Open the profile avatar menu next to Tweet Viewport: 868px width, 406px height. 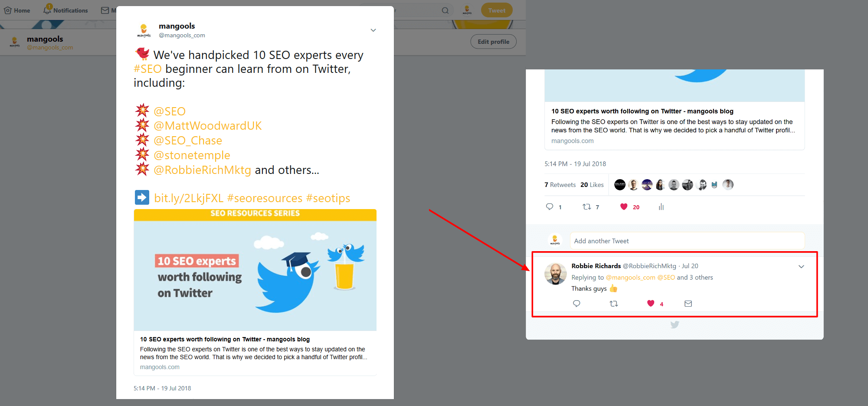(467, 10)
